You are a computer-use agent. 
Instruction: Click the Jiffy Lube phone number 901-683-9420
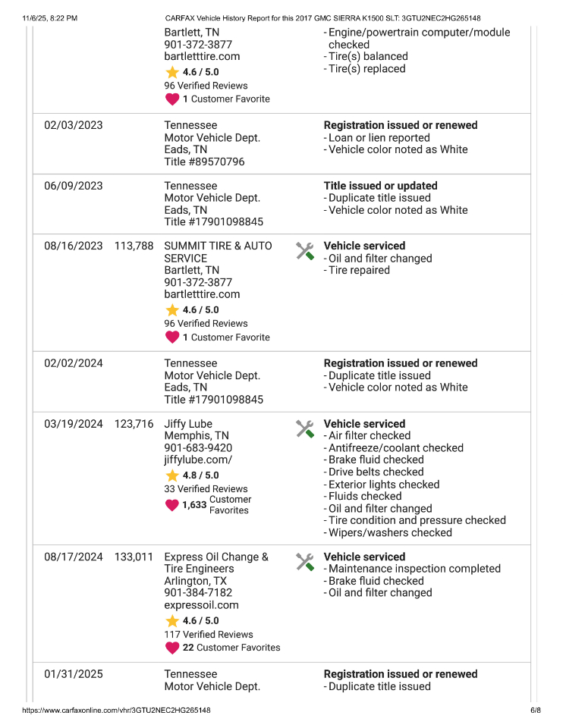(x=198, y=447)
